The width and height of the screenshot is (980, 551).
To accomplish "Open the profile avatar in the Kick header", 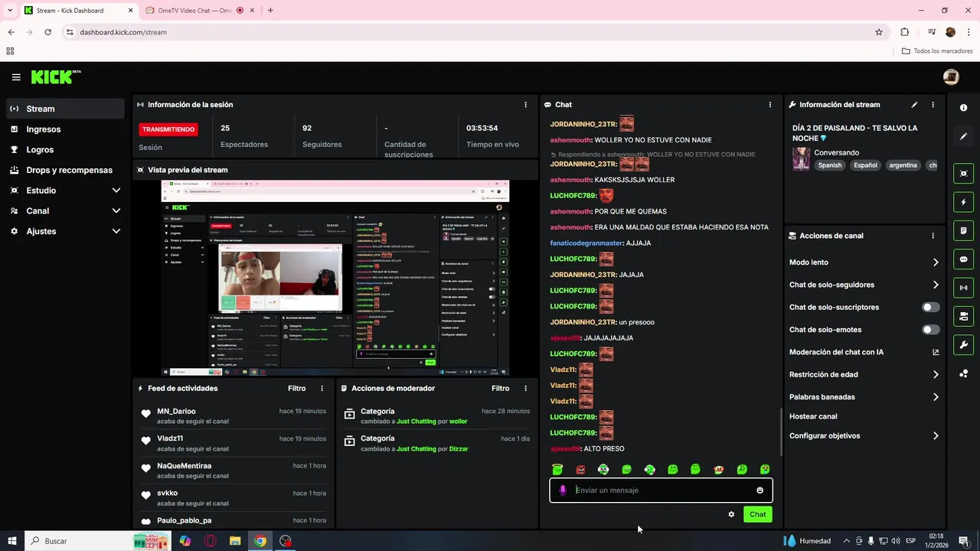I will click(x=951, y=77).
